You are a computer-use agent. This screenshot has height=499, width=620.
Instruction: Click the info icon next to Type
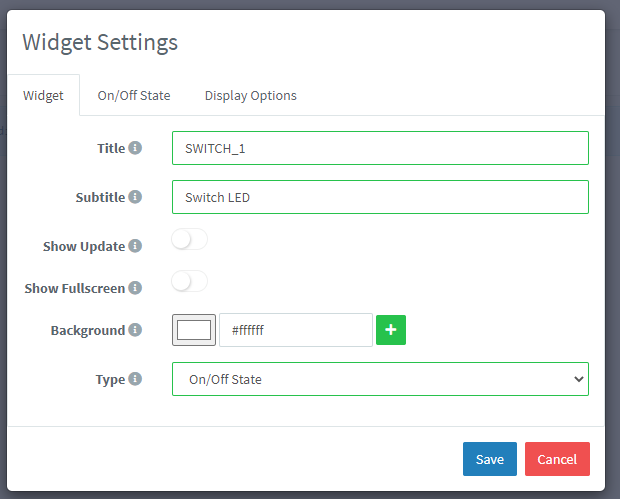(x=135, y=379)
